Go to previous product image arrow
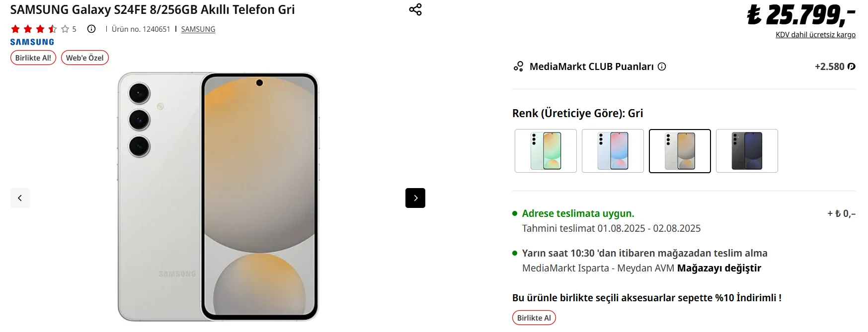Screen dimensions: 868x332 pos(20,198)
